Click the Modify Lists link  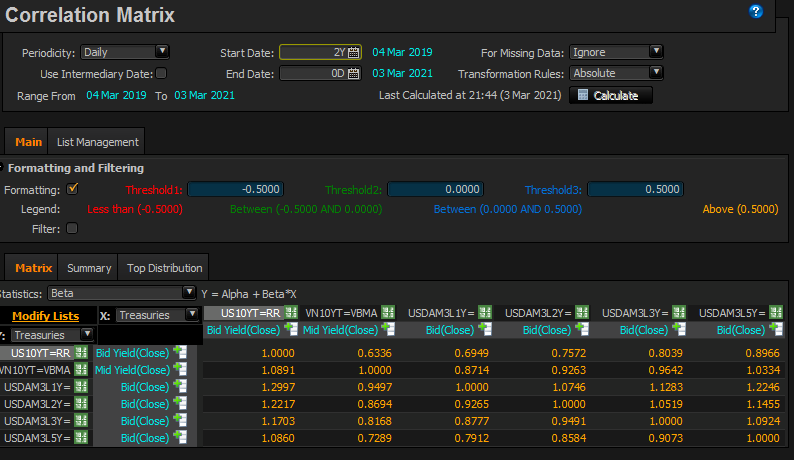point(45,316)
